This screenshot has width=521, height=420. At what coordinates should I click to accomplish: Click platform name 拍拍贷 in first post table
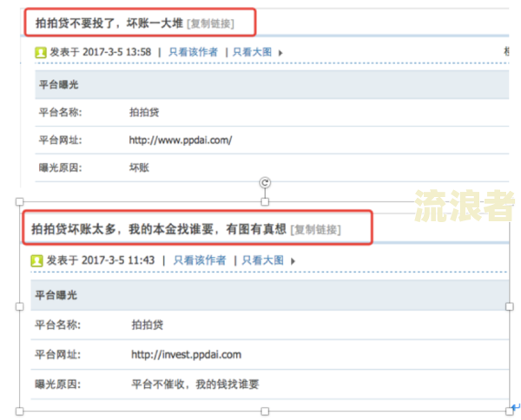point(144,113)
